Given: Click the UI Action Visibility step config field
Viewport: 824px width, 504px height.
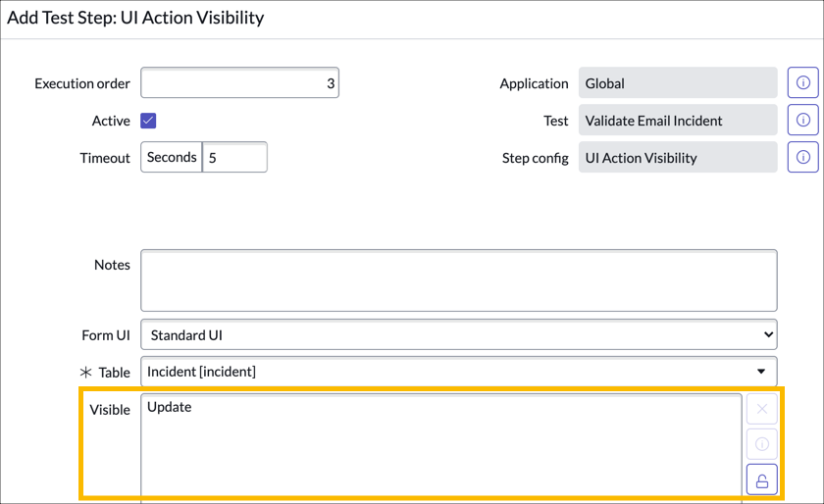Looking at the screenshot, I should [x=677, y=157].
